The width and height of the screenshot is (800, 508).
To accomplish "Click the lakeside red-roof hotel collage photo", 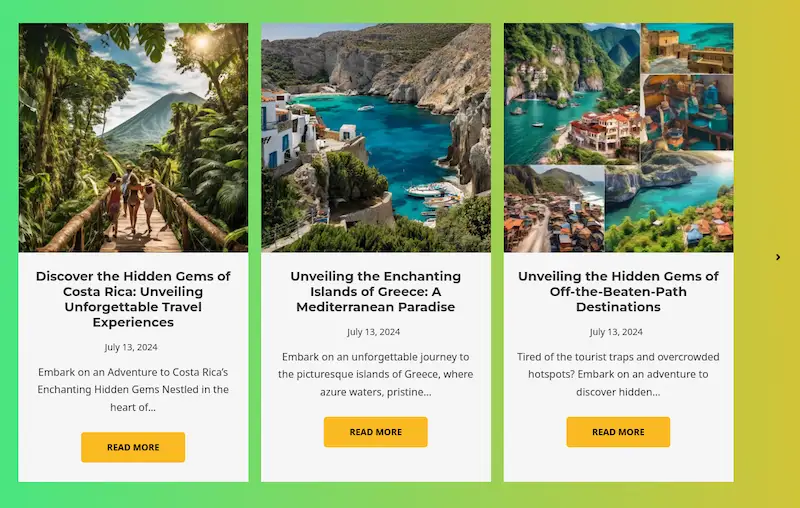I will point(572,94).
